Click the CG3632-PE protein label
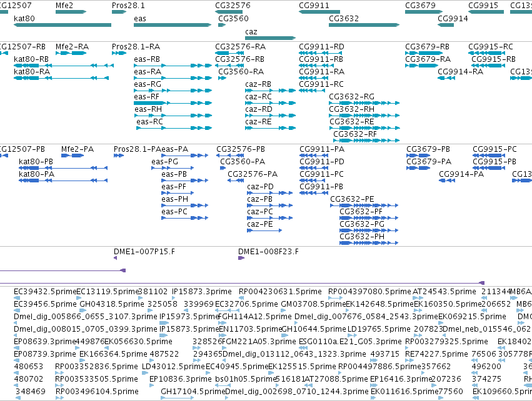The width and height of the screenshot is (532, 401). pos(352,199)
